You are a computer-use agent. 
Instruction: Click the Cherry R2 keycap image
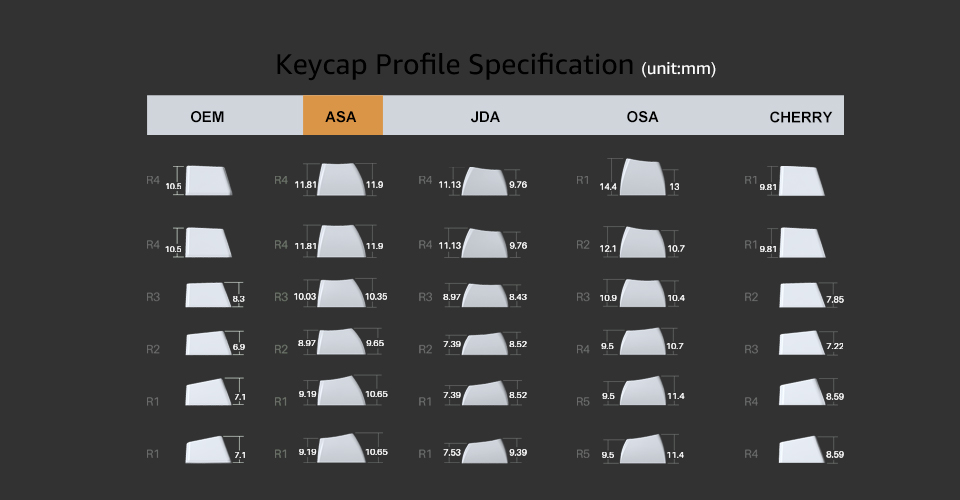802,295
